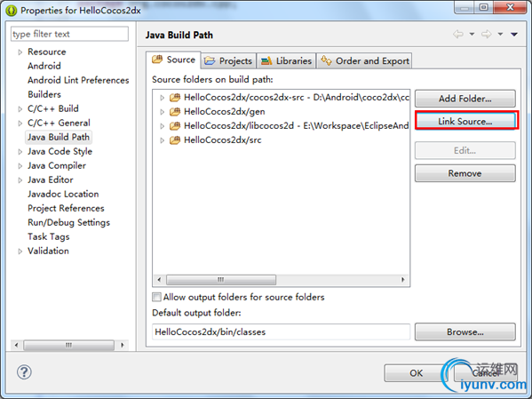Click the Link Source... button

click(465, 121)
